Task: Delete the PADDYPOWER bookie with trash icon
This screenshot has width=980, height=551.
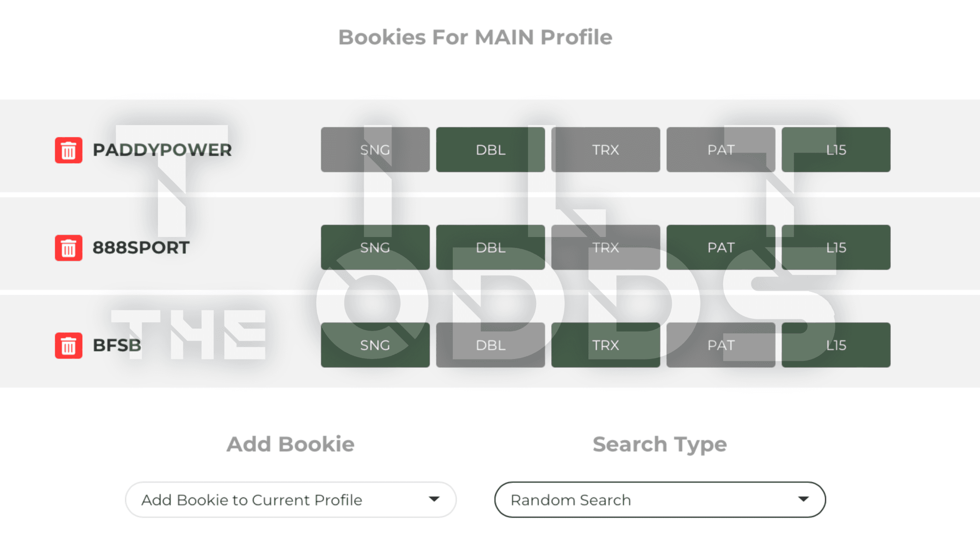Action: [68, 150]
